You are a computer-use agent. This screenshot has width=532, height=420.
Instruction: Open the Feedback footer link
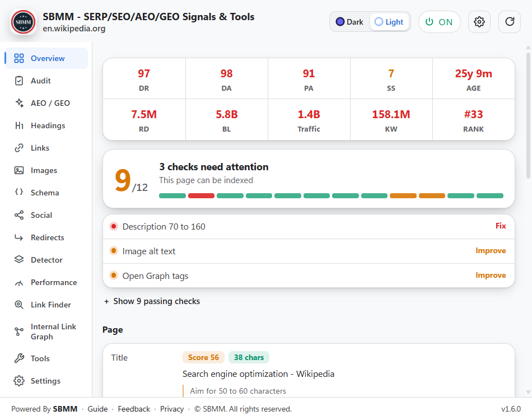coord(134,409)
